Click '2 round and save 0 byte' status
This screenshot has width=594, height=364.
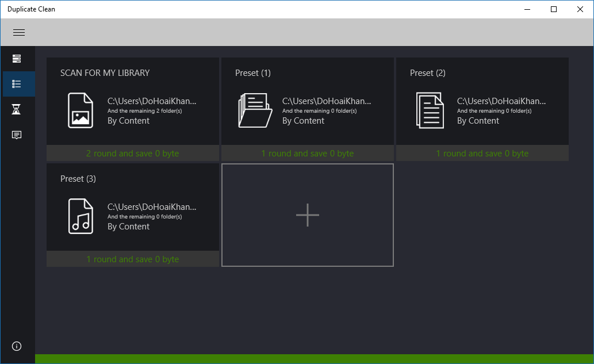point(133,154)
